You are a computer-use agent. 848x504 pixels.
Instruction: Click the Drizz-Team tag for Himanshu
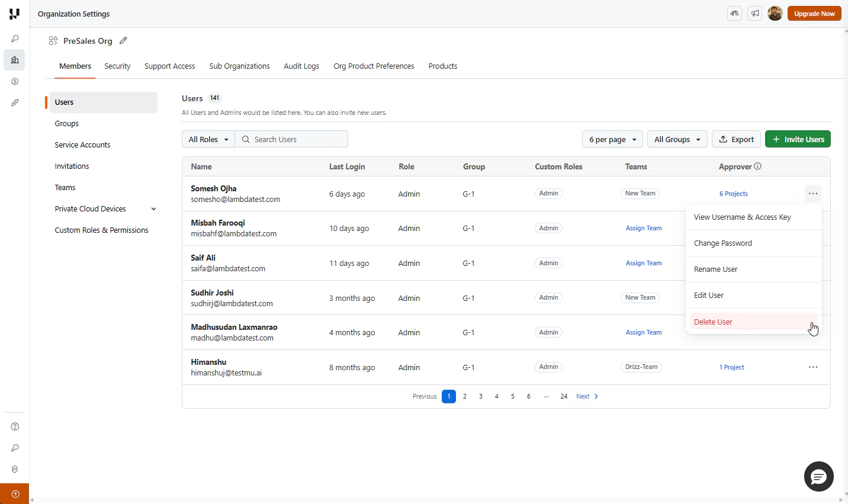pyautogui.click(x=641, y=367)
